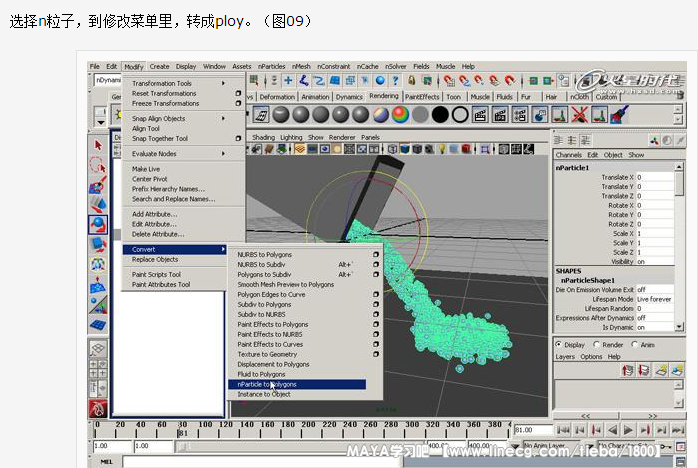Click the question mark help icon
698x468 pixels.
point(395,80)
